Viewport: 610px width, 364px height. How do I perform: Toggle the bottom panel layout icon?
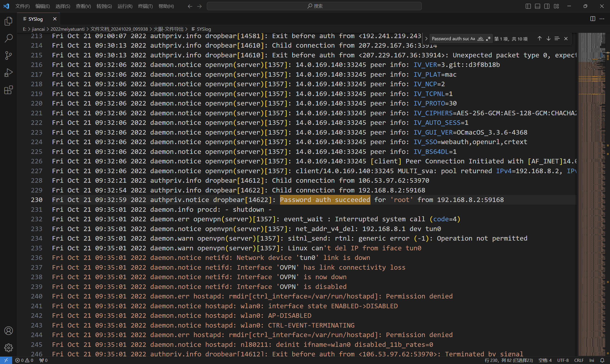tap(537, 6)
